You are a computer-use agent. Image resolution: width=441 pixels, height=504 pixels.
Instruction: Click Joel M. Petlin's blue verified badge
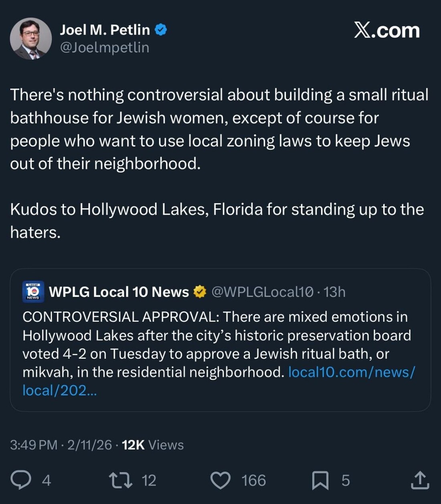coord(161,30)
